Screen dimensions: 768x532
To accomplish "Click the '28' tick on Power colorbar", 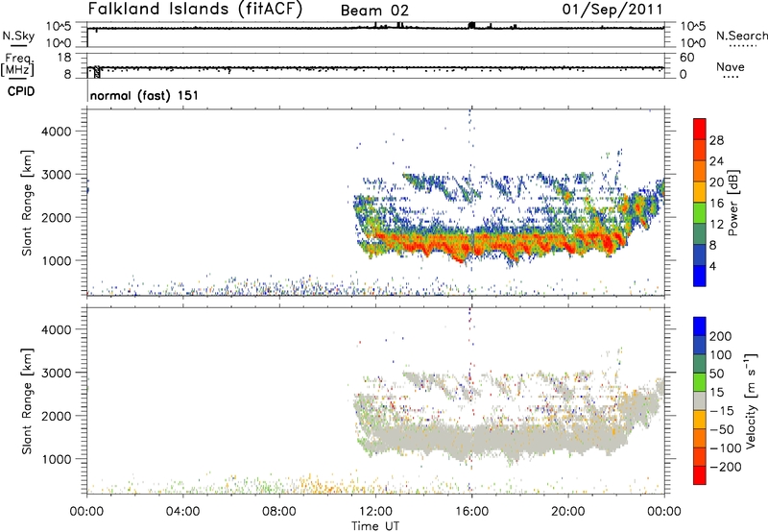I will 716,140.
